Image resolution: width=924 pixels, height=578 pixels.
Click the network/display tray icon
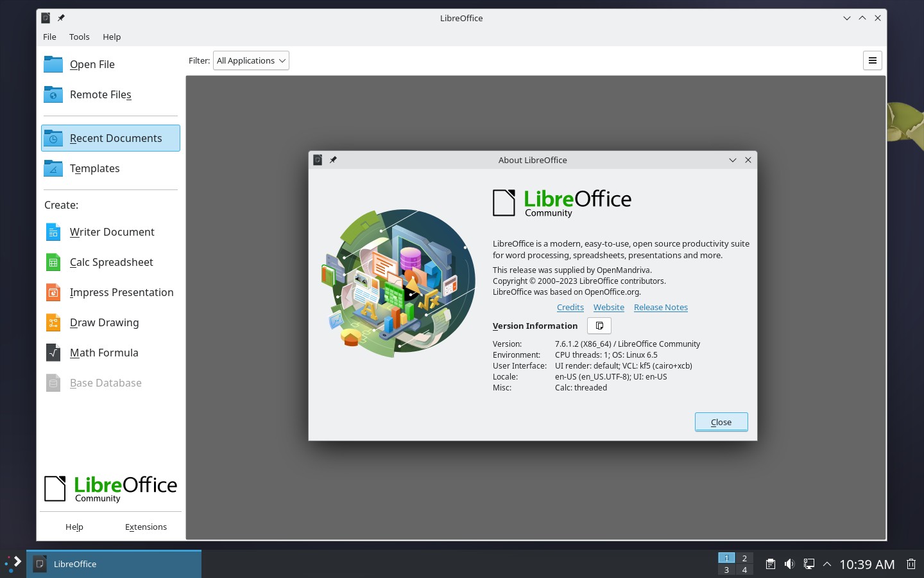tap(809, 564)
